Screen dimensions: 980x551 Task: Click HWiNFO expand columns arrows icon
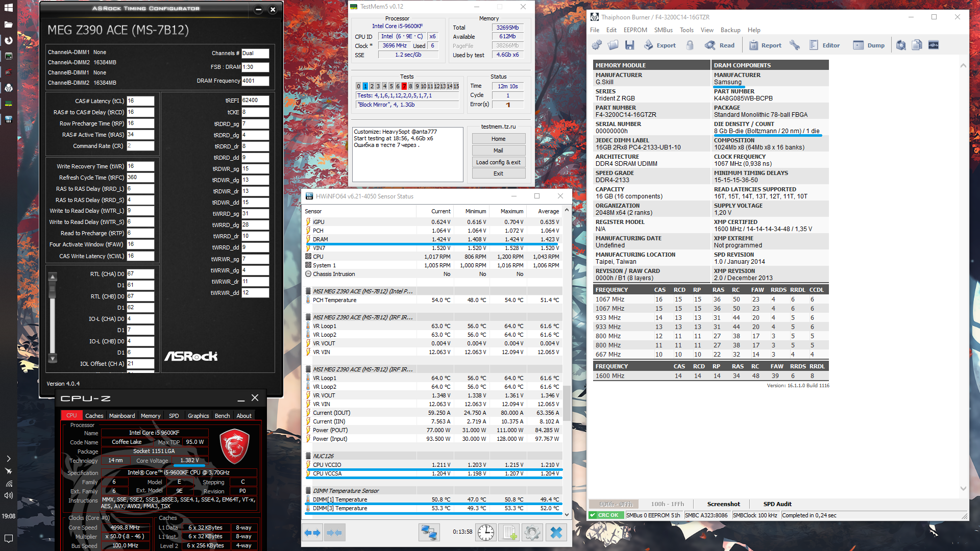coord(312,533)
